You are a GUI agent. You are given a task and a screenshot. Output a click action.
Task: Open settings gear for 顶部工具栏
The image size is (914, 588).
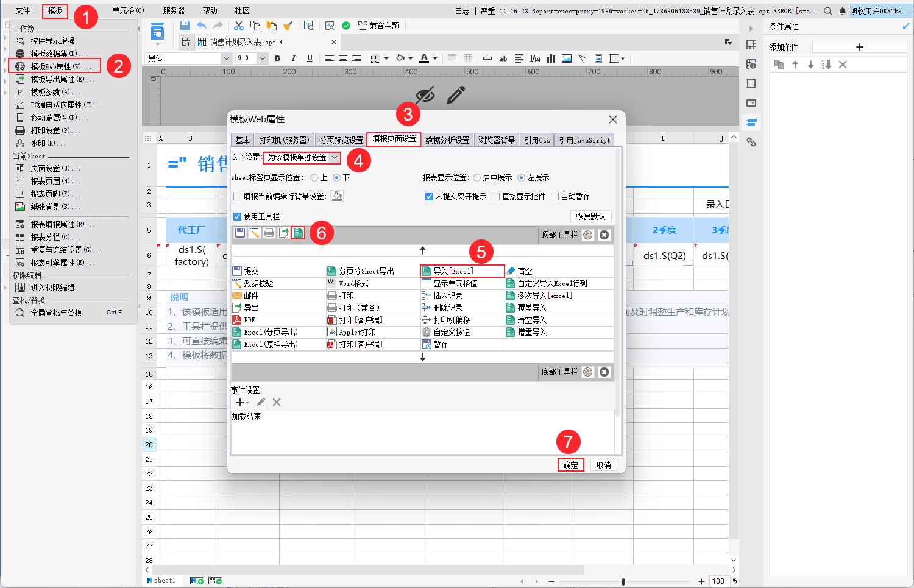[x=587, y=235]
